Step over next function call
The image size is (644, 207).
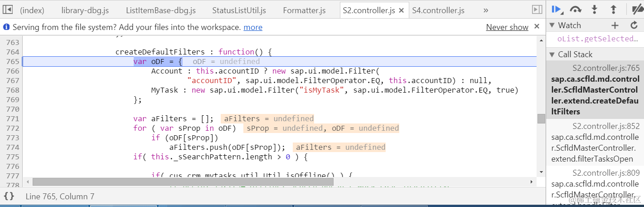tap(576, 9)
